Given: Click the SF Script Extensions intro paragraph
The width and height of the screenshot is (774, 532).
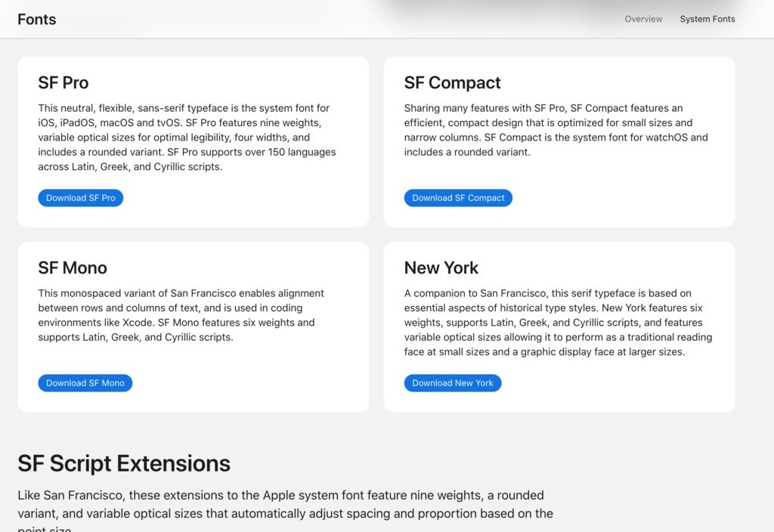Looking at the screenshot, I should (x=285, y=505).
